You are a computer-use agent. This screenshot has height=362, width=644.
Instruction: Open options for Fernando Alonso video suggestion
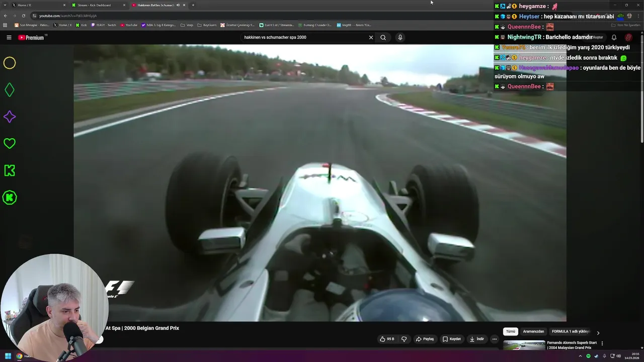[602, 343]
